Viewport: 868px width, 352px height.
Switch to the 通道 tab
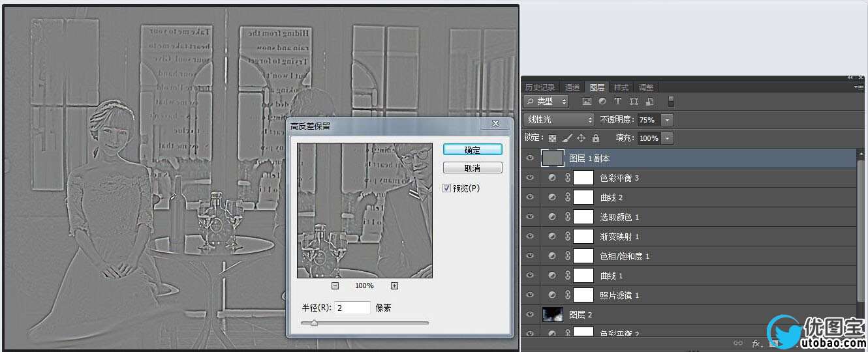[572, 87]
